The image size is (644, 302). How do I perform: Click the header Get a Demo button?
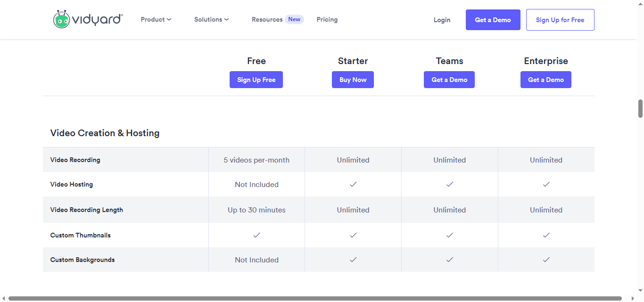[493, 20]
